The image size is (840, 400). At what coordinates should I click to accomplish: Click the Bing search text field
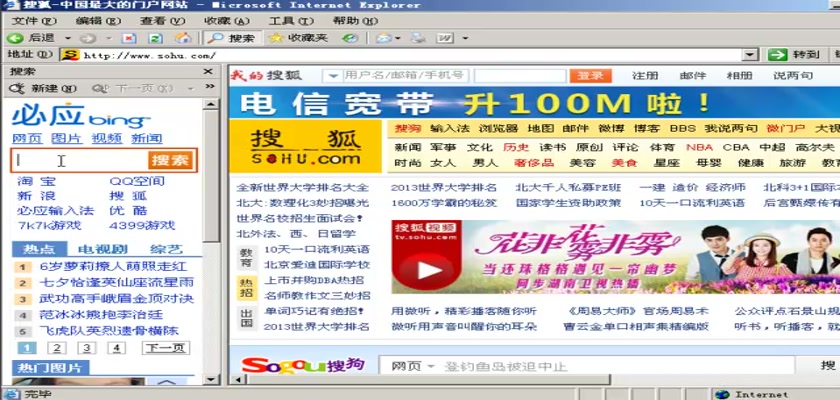click(x=80, y=160)
